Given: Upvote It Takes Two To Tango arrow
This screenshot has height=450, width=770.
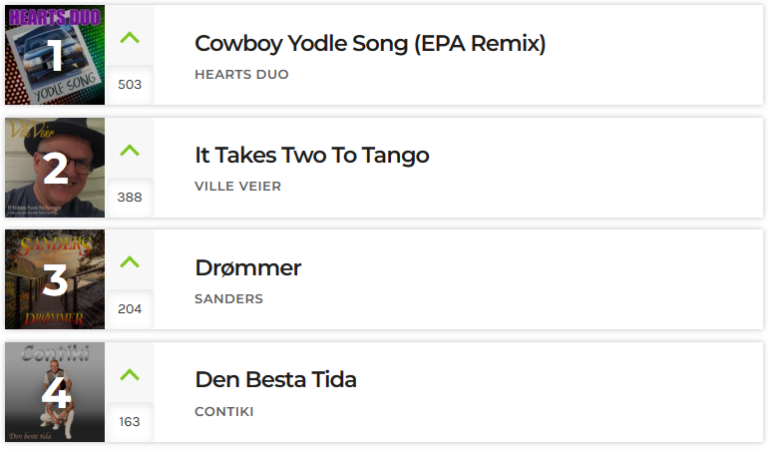Looking at the screenshot, I should (x=130, y=150).
